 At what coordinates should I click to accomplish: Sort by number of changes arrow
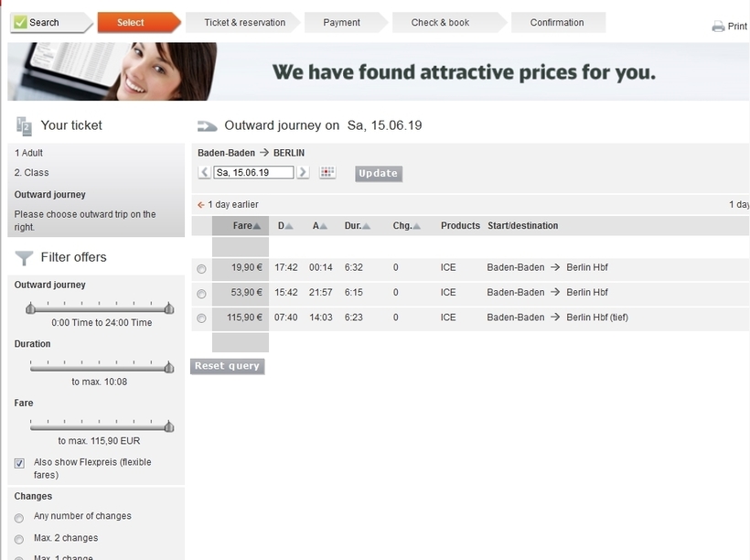[417, 226]
